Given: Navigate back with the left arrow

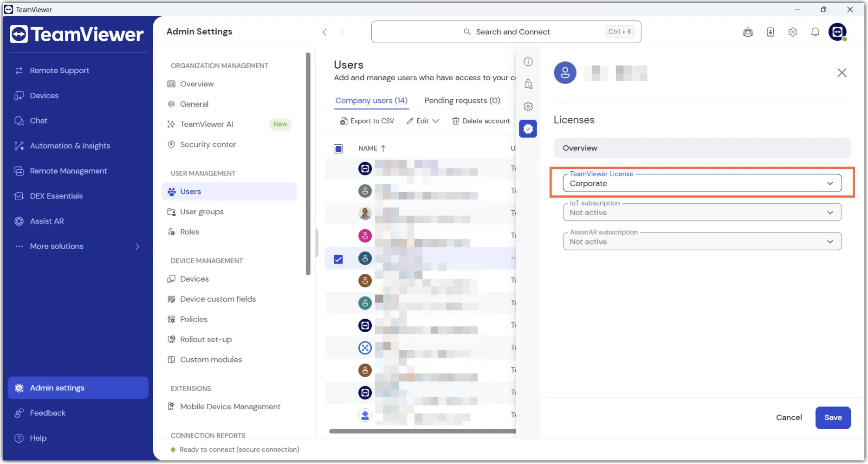Looking at the screenshot, I should pyautogui.click(x=324, y=32).
